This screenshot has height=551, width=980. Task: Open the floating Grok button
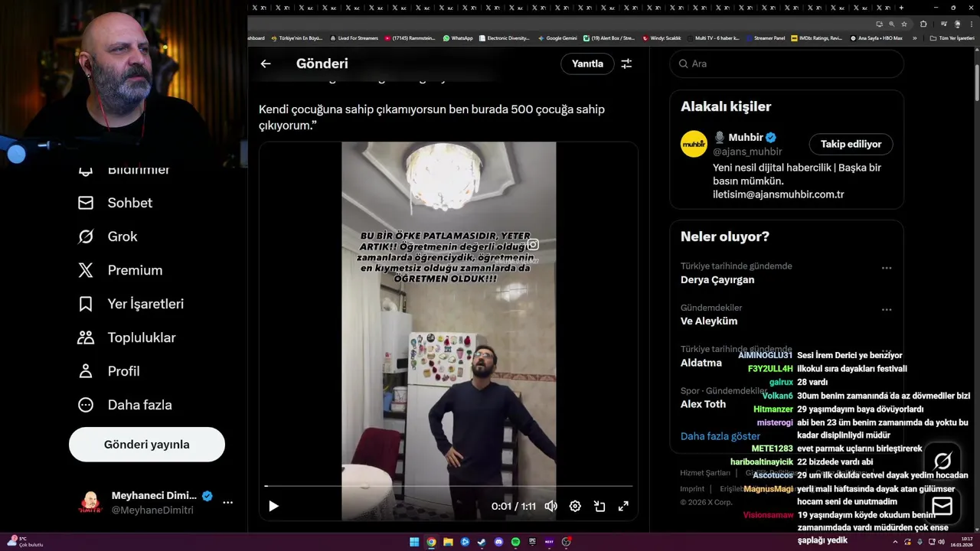[x=942, y=461]
